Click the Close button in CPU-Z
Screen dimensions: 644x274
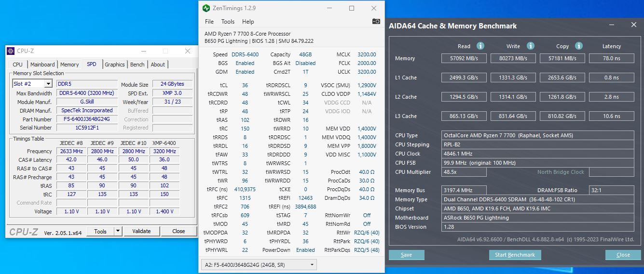coord(178,231)
